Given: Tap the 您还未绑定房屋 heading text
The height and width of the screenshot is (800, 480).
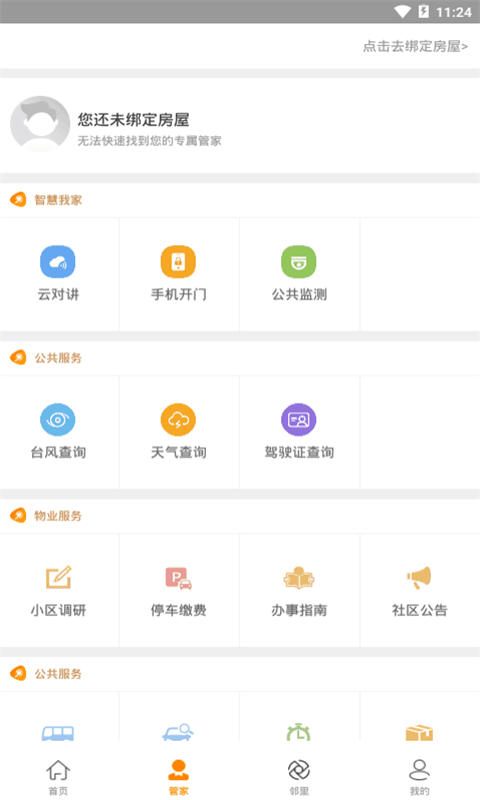Looking at the screenshot, I should 134,120.
